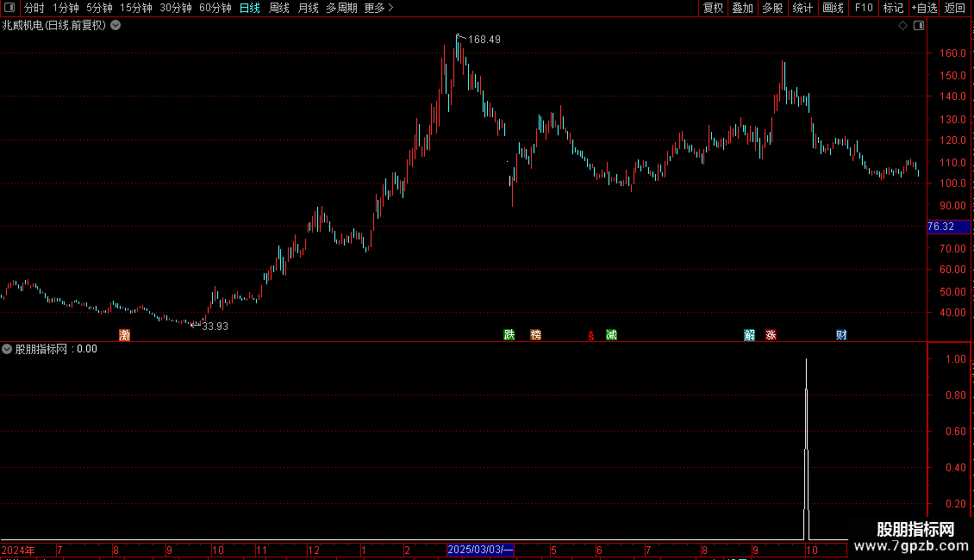Open the 多周期 multi-period view
The height and width of the screenshot is (560, 974).
click(341, 8)
